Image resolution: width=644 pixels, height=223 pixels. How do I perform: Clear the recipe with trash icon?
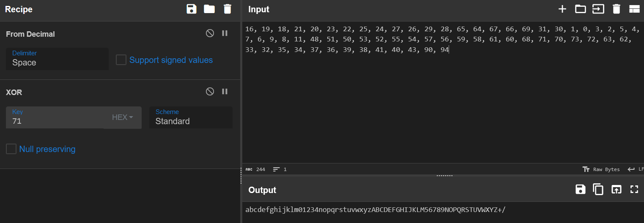tap(227, 9)
